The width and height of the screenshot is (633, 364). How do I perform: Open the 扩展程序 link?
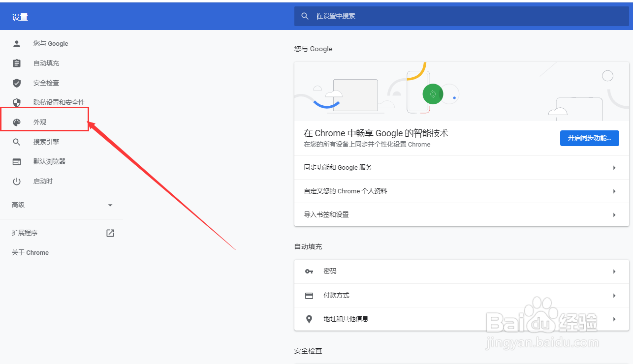coord(25,233)
